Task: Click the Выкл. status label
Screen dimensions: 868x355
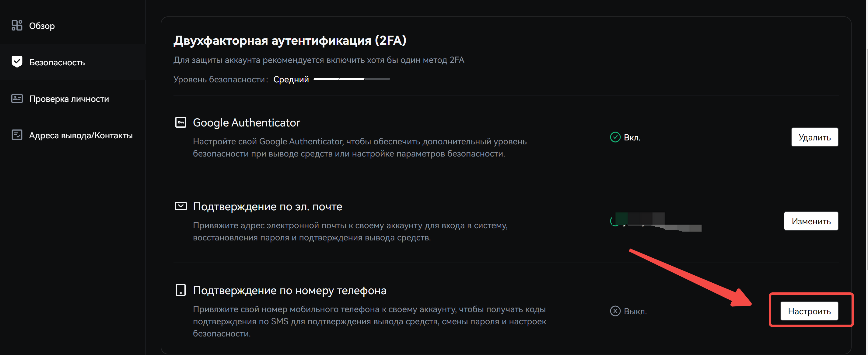Action: pyautogui.click(x=635, y=311)
